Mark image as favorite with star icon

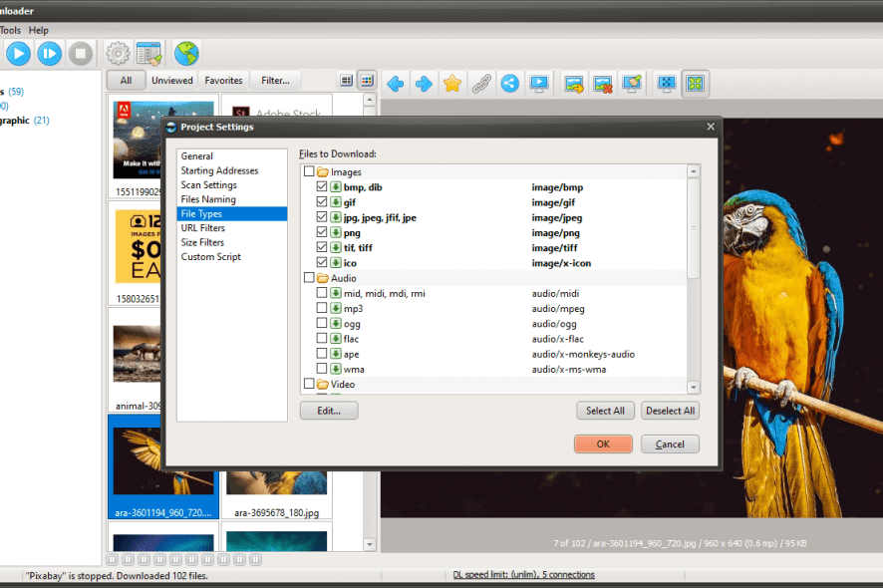[x=452, y=84]
